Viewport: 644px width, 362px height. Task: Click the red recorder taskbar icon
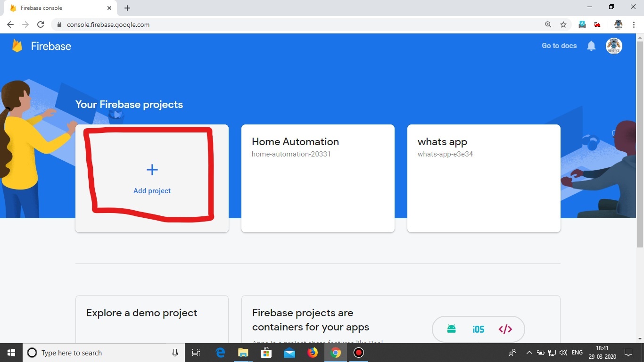[358, 353]
